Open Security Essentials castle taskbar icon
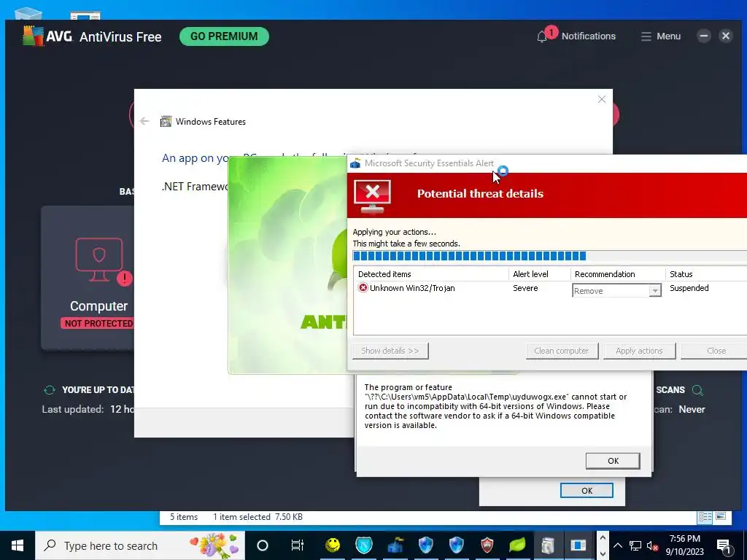747x560 pixels. (x=395, y=545)
